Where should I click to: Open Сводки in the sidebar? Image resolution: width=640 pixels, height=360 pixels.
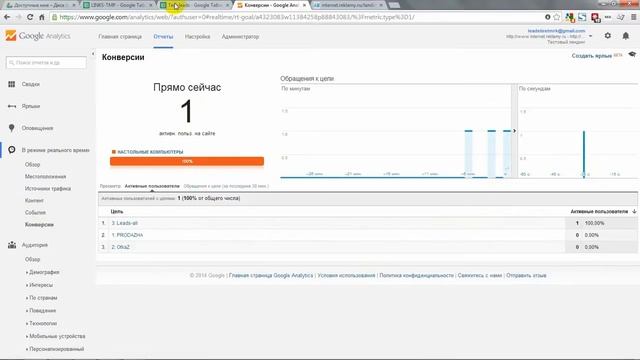pos(31,84)
